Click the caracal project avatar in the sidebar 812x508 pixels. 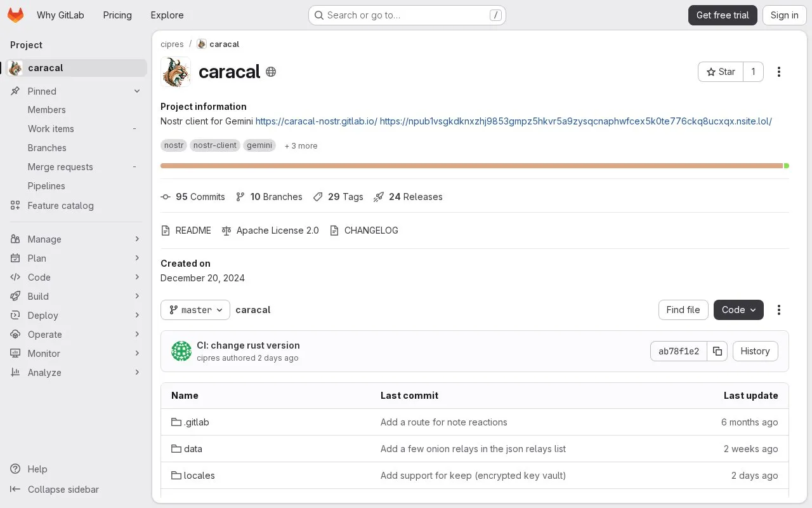16,68
